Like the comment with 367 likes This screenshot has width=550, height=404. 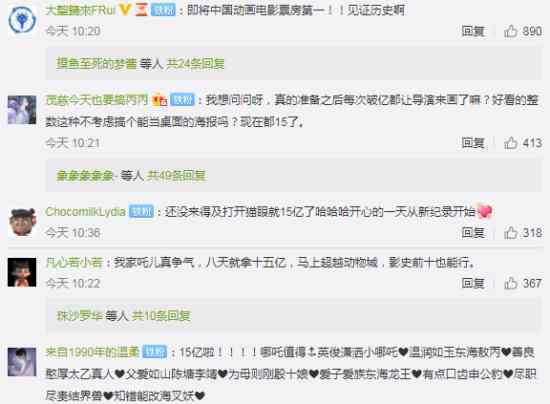[x=511, y=283]
